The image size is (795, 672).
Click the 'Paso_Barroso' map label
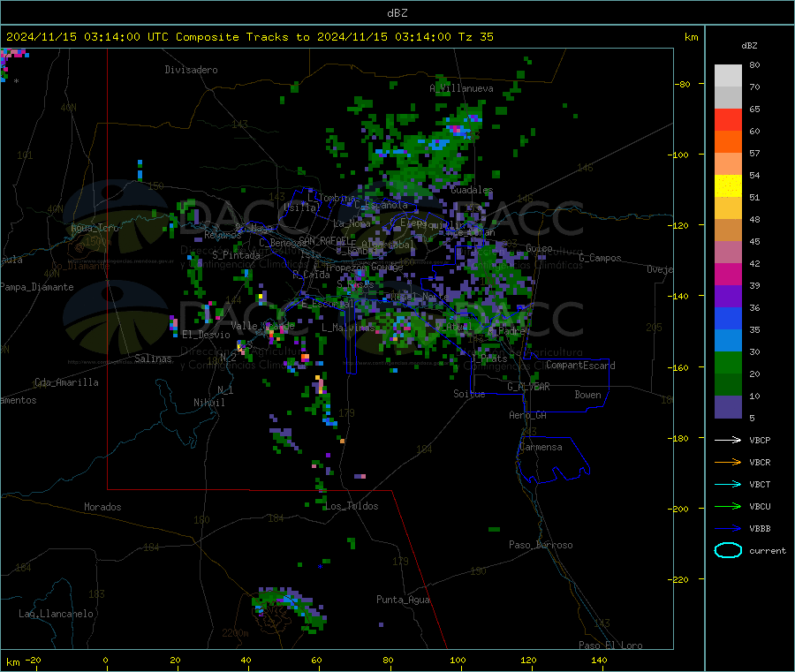541,546
